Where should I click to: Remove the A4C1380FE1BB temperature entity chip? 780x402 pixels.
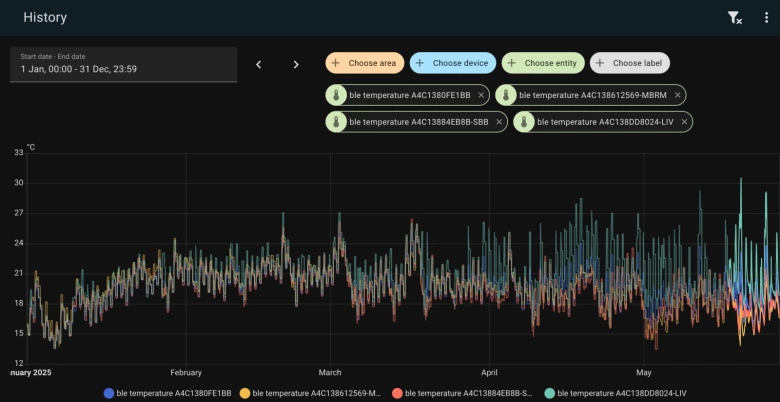click(481, 95)
